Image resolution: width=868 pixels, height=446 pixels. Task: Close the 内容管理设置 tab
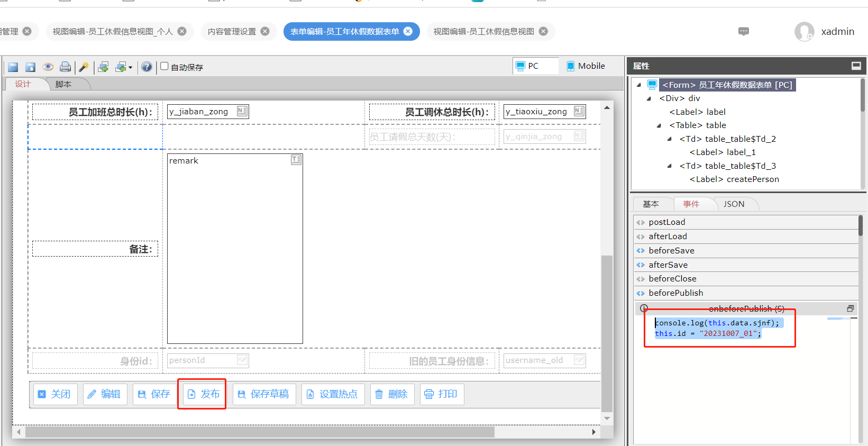(x=265, y=31)
